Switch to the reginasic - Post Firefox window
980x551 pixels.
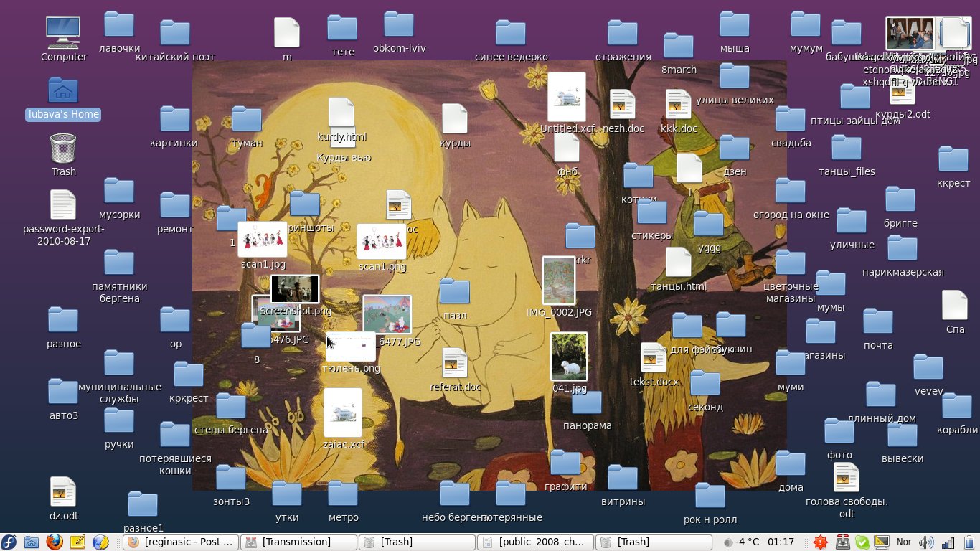[x=181, y=542]
